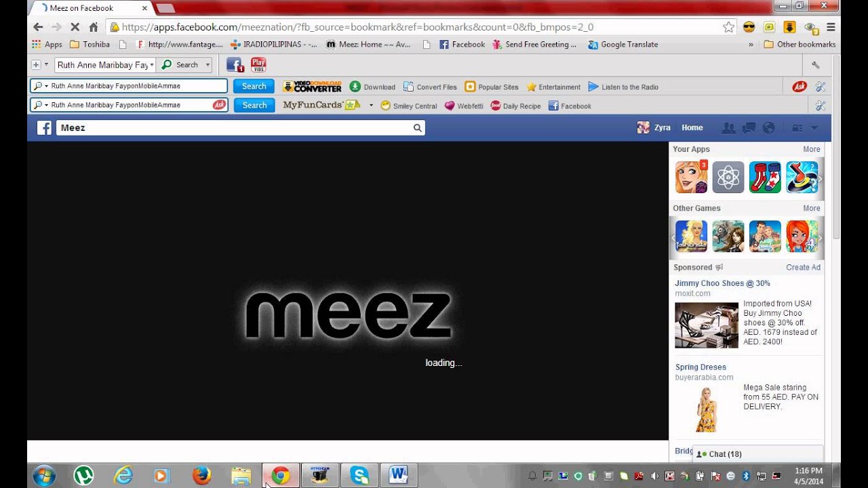Click the Facebook toolbar icon with notification badge

point(235,65)
